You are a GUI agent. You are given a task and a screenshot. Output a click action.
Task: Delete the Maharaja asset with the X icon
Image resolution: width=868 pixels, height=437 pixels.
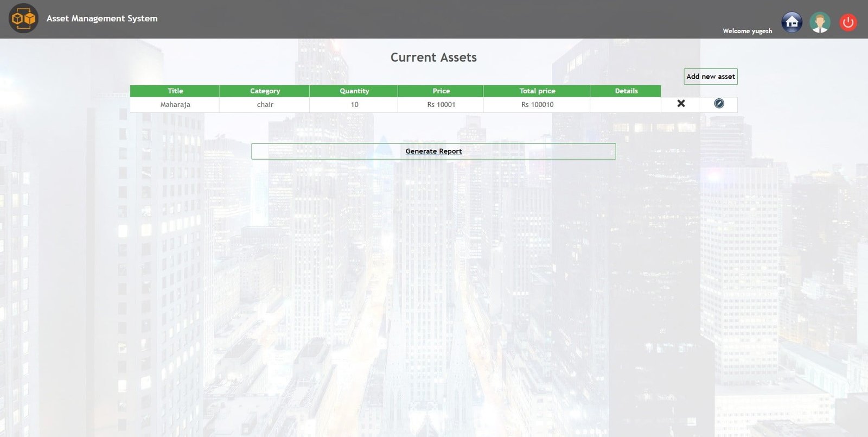pyautogui.click(x=681, y=104)
